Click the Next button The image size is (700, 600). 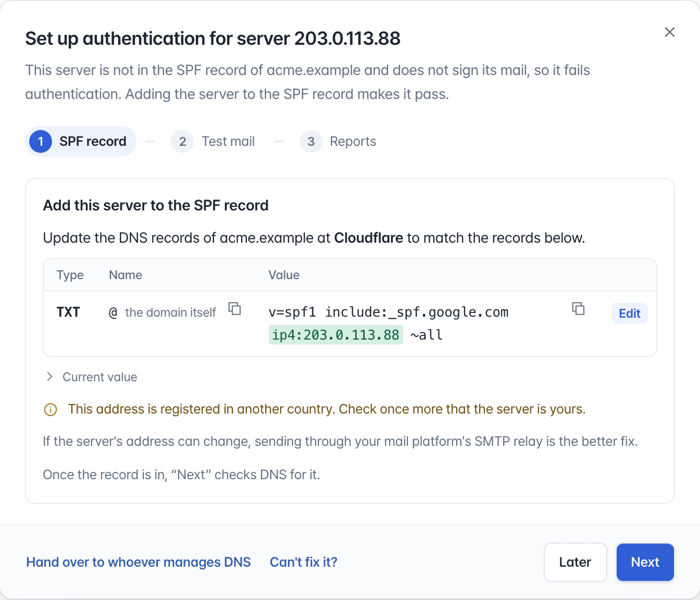[x=645, y=562]
